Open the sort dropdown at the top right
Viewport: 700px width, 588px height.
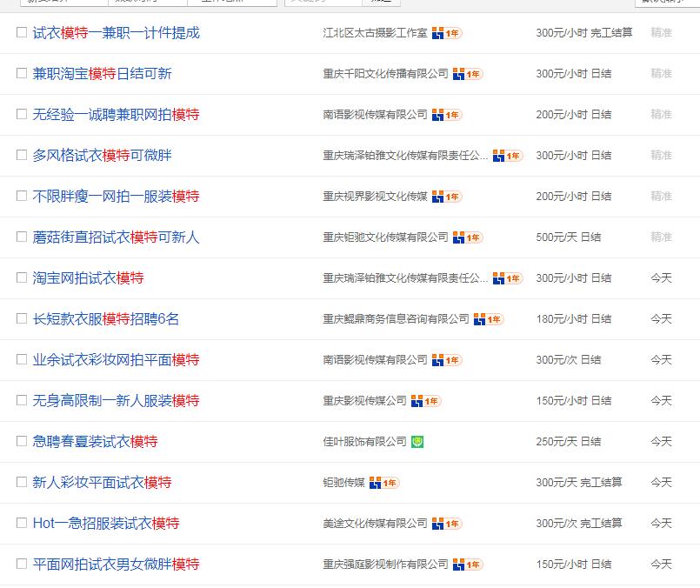(x=666, y=3)
